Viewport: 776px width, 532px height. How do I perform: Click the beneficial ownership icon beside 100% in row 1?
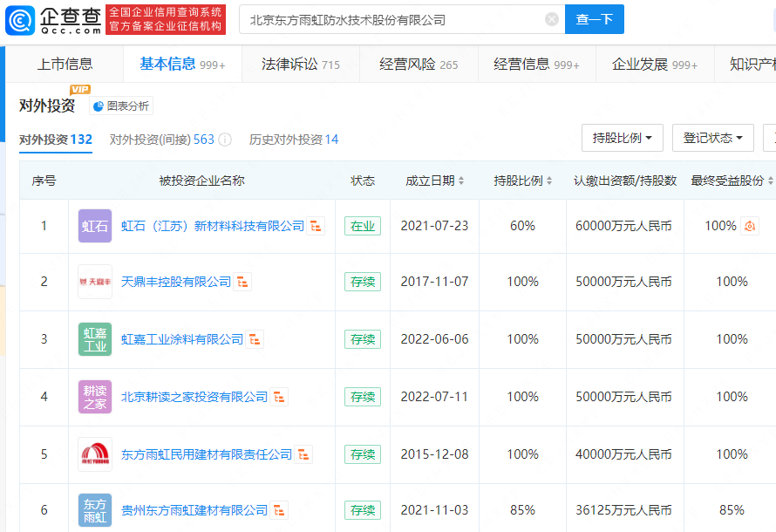pyautogui.click(x=750, y=226)
